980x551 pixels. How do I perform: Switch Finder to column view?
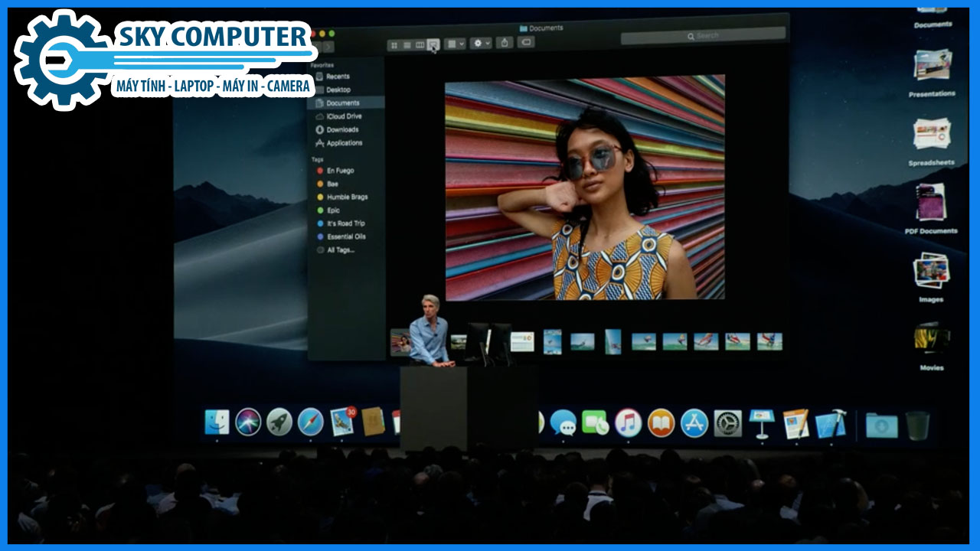pyautogui.click(x=420, y=45)
